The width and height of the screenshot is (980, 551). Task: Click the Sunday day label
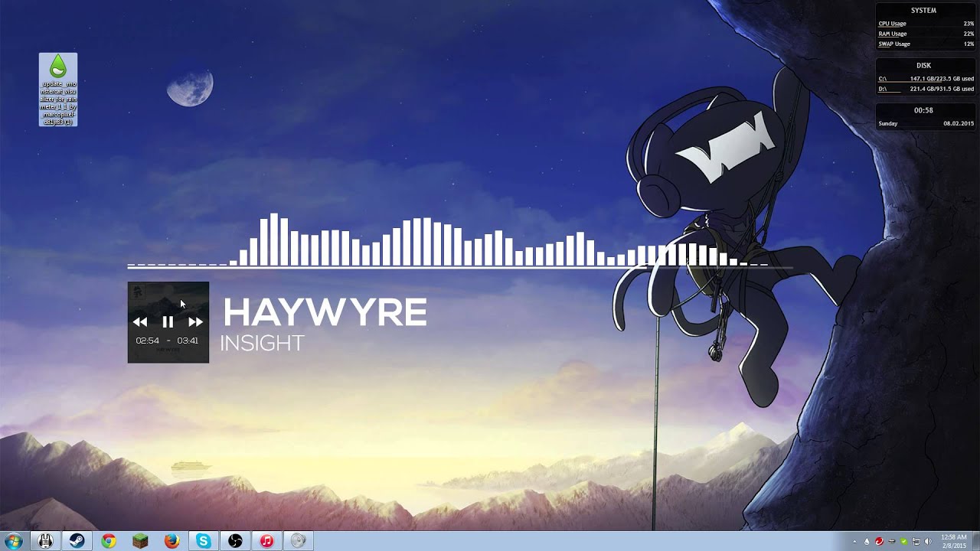pos(888,123)
